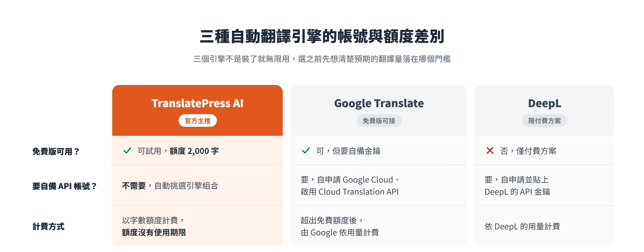The width and height of the screenshot is (644, 252).
Task: Click the row label 免費版可用？
Action: [56, 151]
